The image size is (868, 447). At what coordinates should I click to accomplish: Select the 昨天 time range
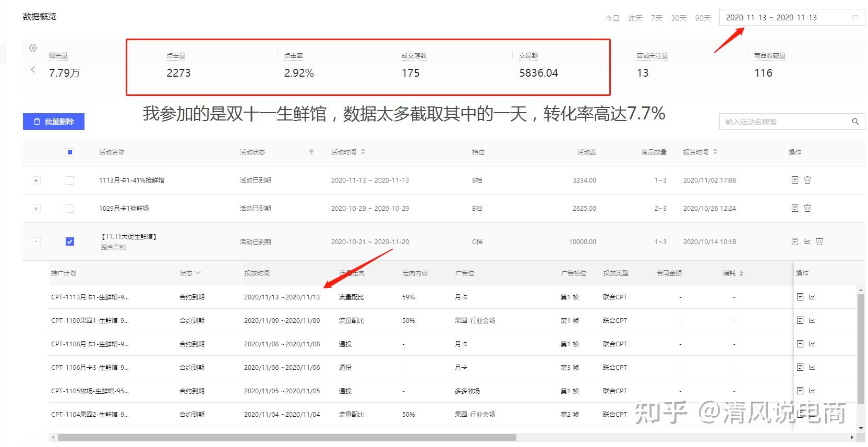[x=635, y=18]
